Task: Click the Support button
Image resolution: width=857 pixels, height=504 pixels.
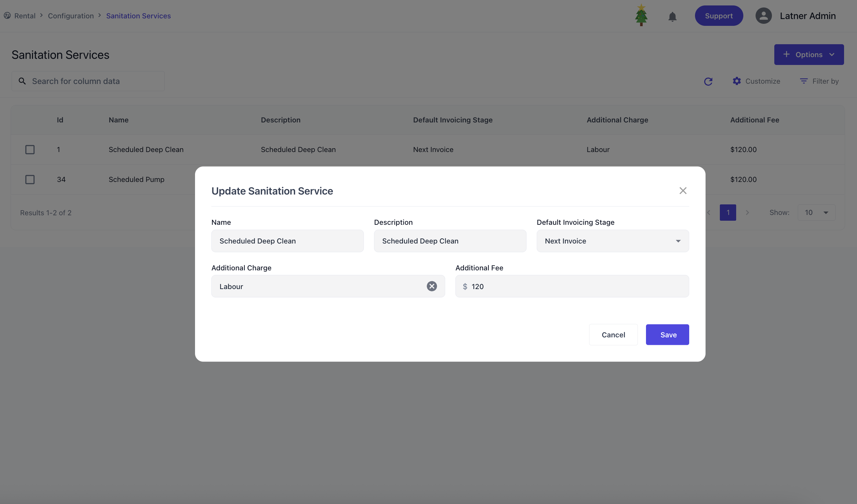Action: 718,16
